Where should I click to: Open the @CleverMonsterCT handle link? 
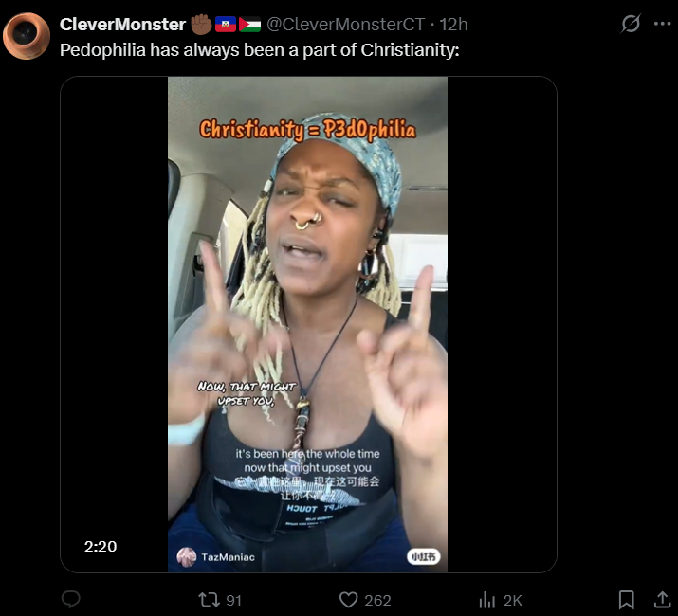(x=345, y=25)
